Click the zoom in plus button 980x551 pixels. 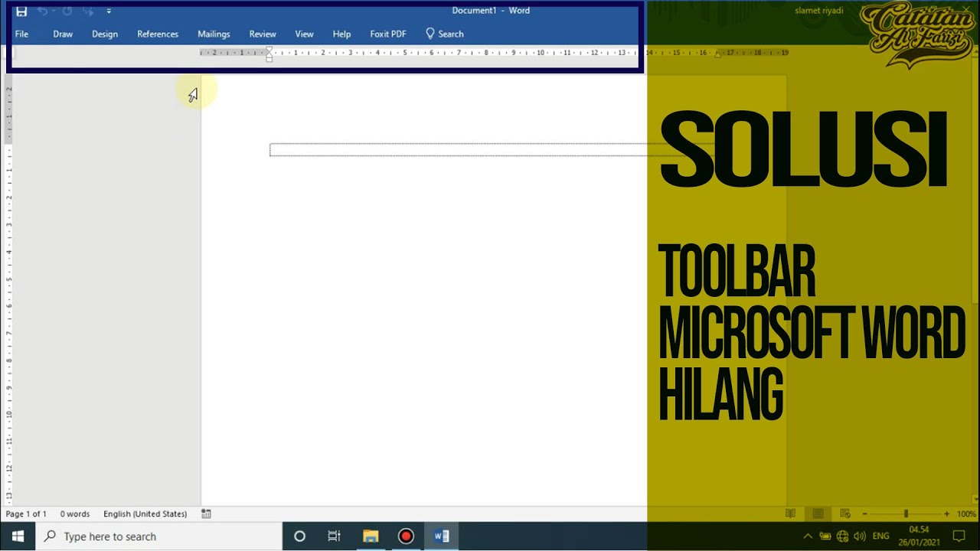[946, 514]
